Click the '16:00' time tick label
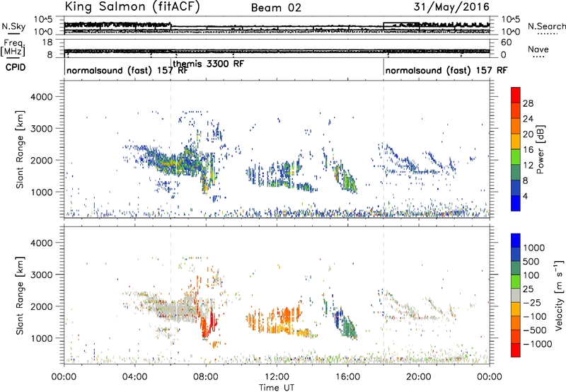This screenshot has height=392, width=566. [347, 377]
